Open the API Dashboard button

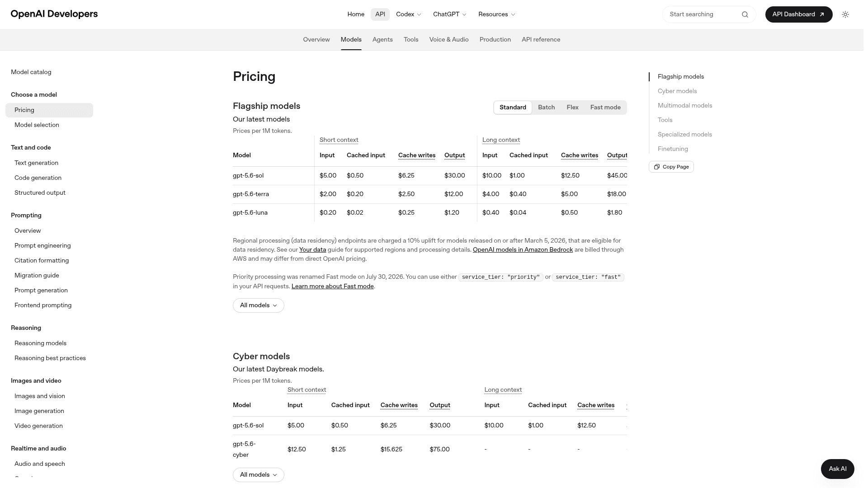click(x=799, y=14)
